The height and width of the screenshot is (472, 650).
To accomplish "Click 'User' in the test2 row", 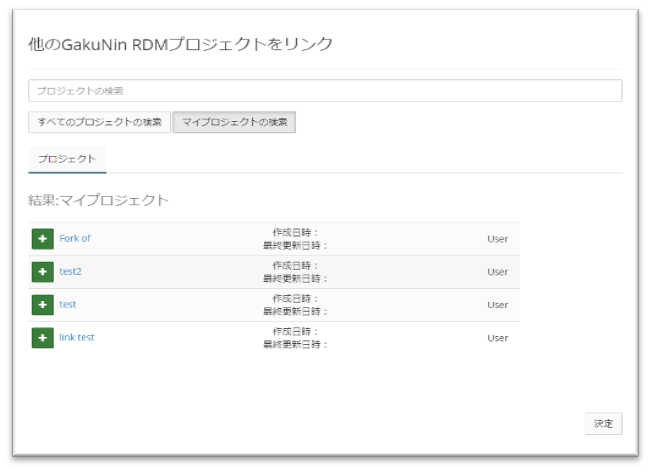I will (x=497, y=272).
